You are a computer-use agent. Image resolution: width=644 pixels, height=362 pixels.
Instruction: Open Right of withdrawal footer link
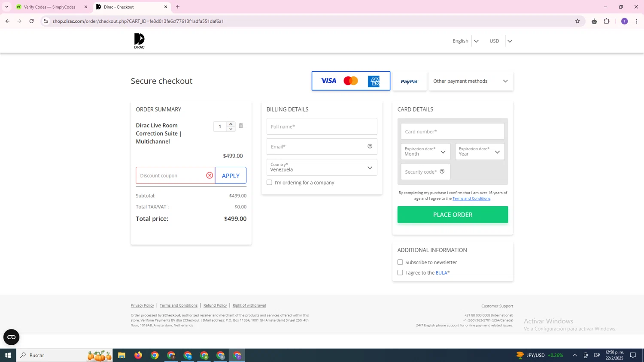click(249, 305)
